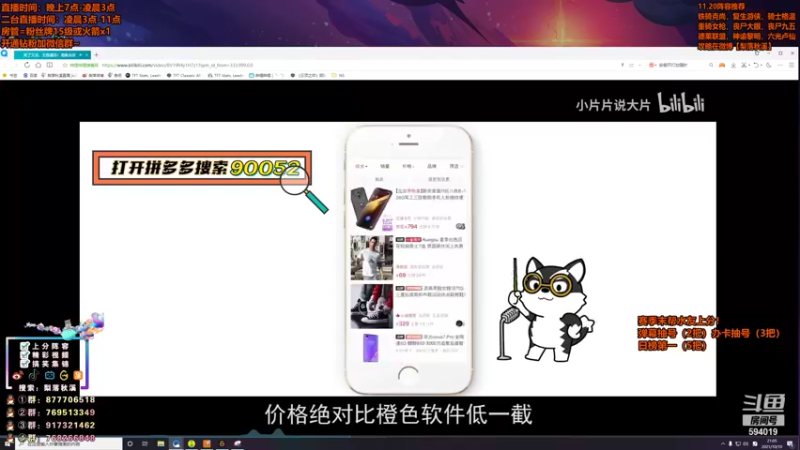The height and width of the screenshot is (450, 800).
Task: Open Task View on the taskbar
Action: pyautogui.click(x=145, y=444)
